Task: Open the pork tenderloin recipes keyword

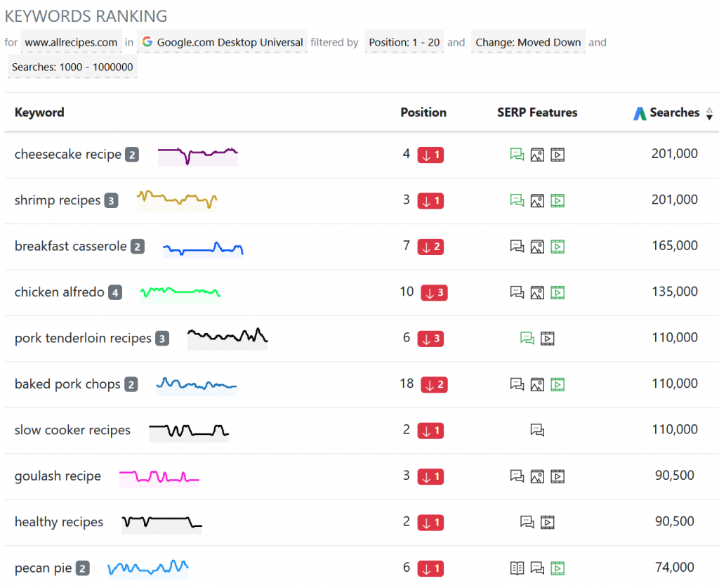Action: pos(83,338)
